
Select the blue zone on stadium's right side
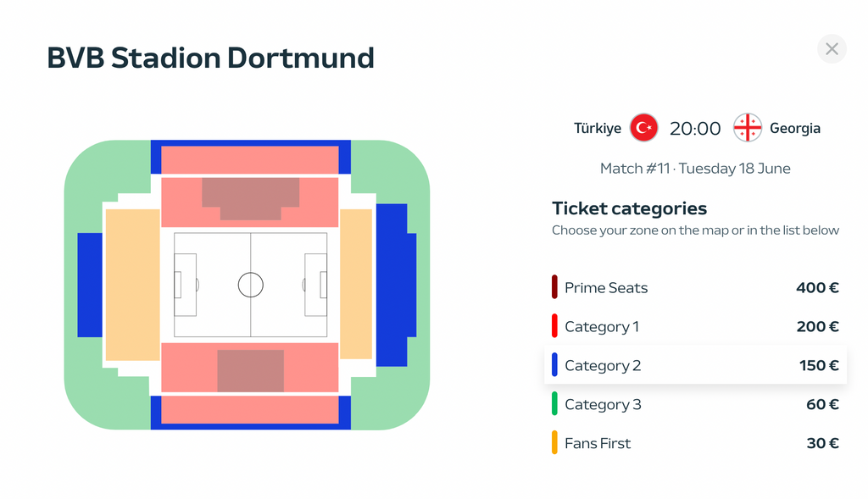click(394, 285)
